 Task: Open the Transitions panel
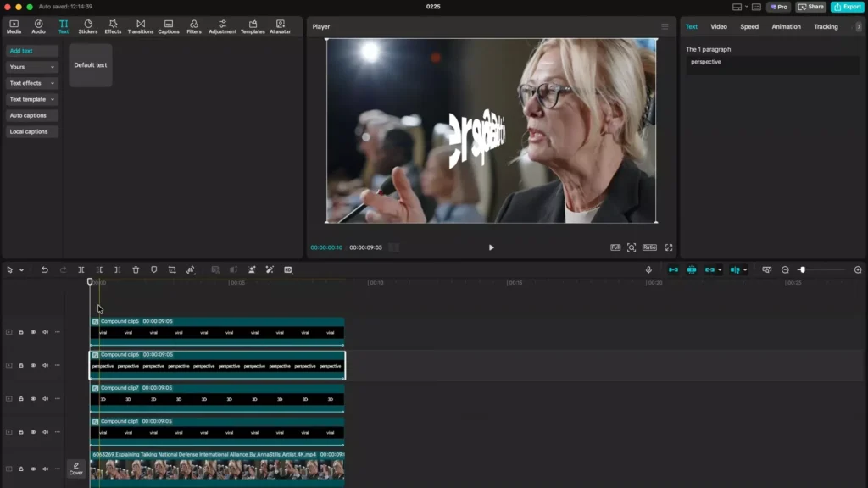[x=141, y=25]
